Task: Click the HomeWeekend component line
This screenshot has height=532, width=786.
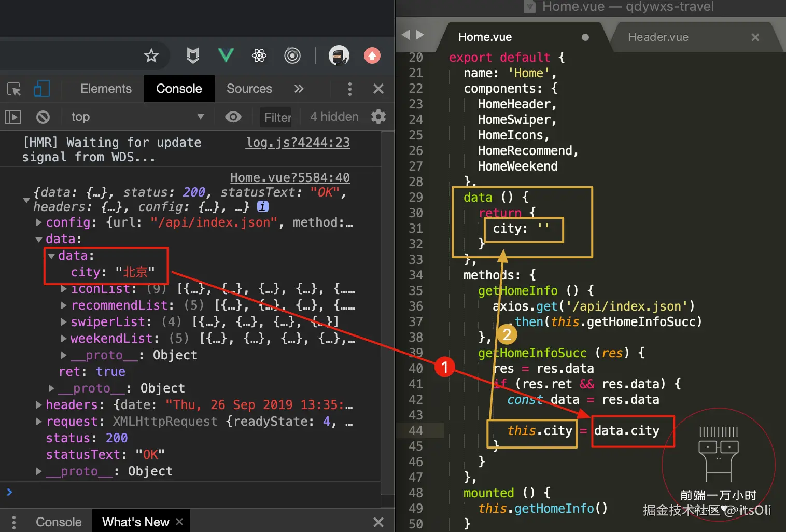Action: pos(517,166)
